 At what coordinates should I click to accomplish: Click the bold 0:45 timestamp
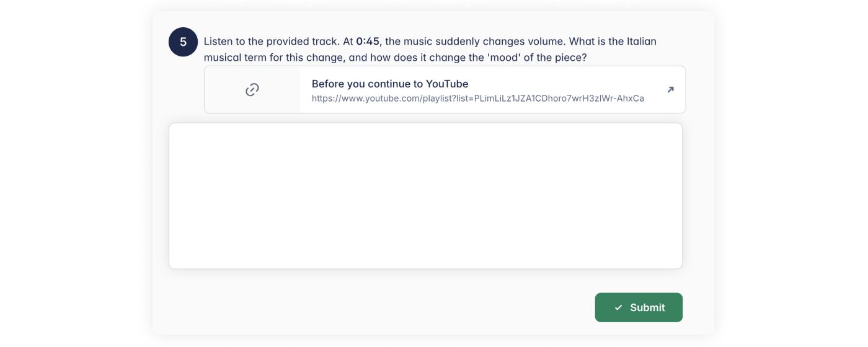368,42
